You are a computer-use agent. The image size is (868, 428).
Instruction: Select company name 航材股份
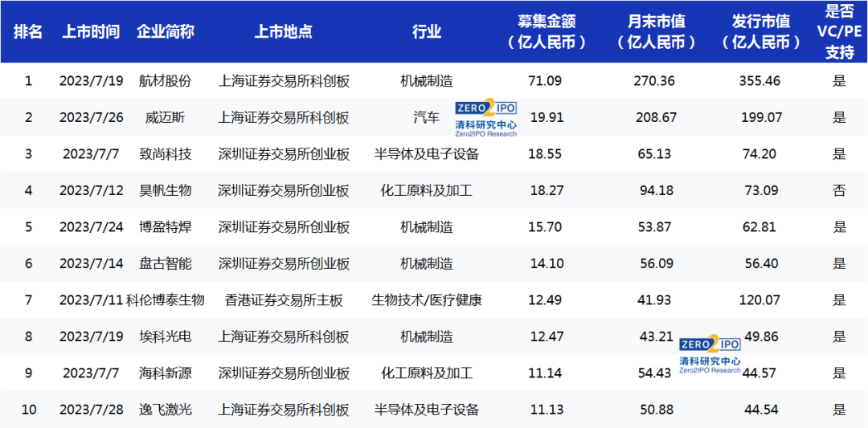[x=165, y=81]
